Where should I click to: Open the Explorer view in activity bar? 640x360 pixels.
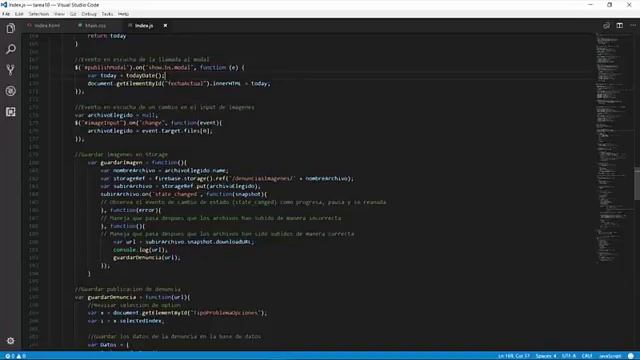pyautogui.click(x=11, y=28)
